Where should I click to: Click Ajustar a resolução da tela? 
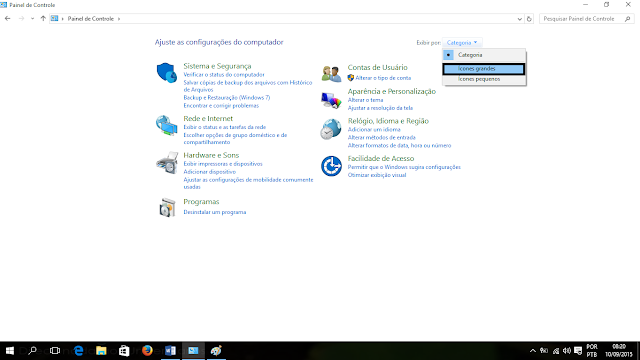380,108
